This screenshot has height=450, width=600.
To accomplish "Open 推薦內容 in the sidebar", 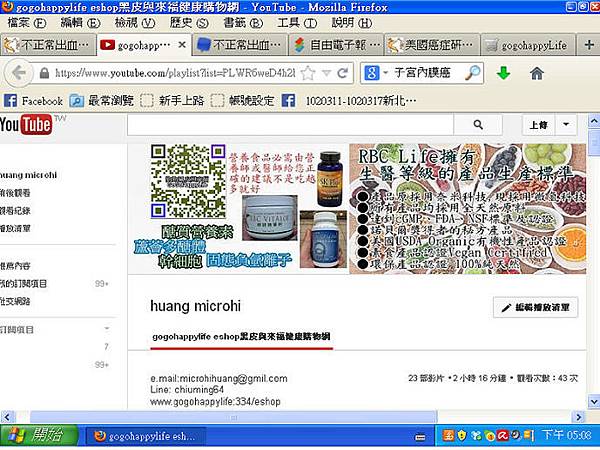I will pyautogui.click(x=15, y=266).
